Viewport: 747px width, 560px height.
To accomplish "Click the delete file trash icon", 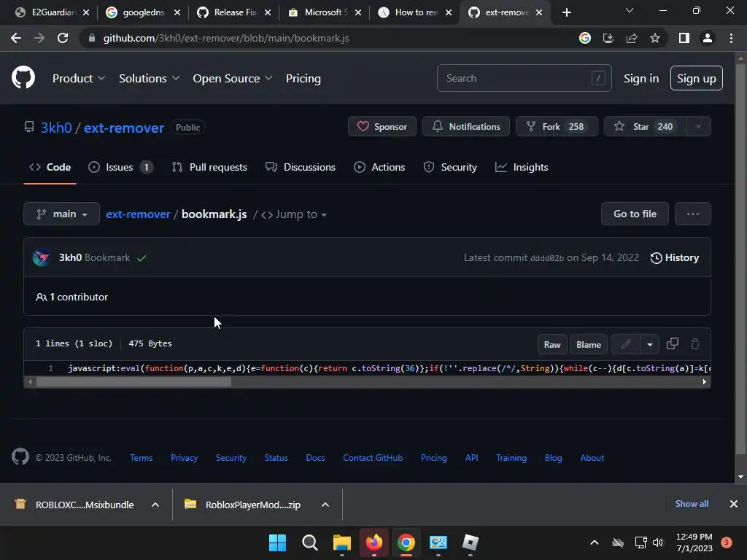I will (x=695, y=344).
